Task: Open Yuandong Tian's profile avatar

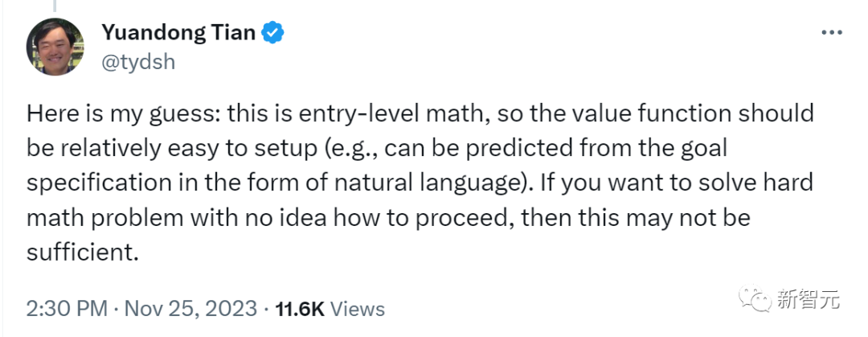Action: [55, 47]
